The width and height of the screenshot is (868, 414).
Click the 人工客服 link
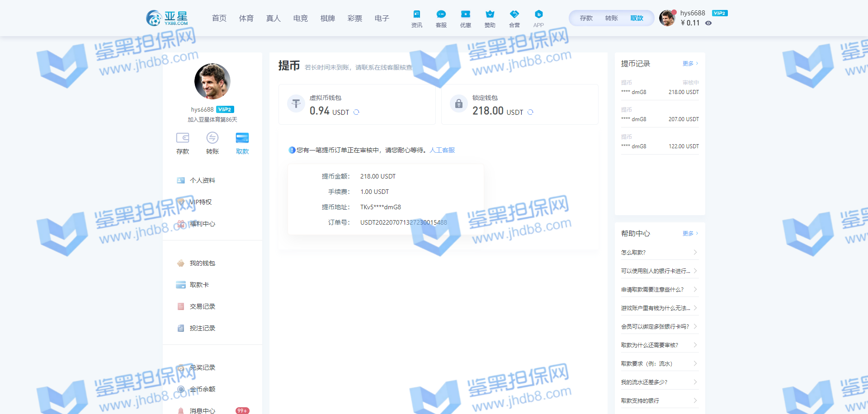(x=442, y=150)
